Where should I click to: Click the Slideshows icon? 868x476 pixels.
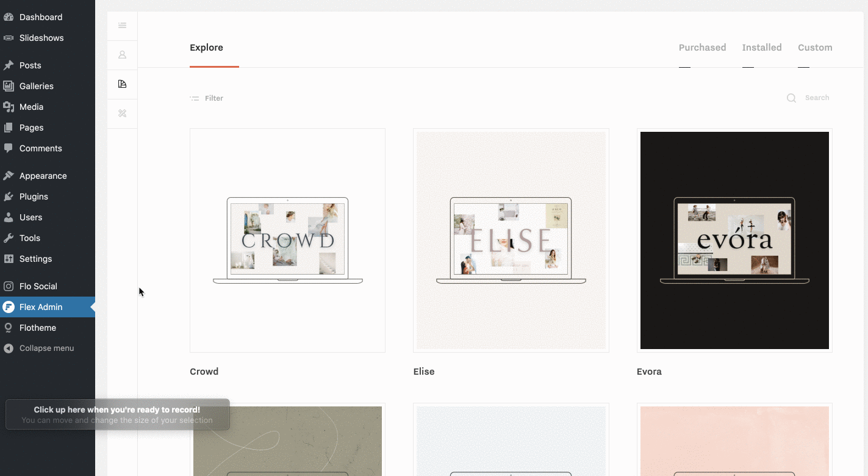[9, 38]
